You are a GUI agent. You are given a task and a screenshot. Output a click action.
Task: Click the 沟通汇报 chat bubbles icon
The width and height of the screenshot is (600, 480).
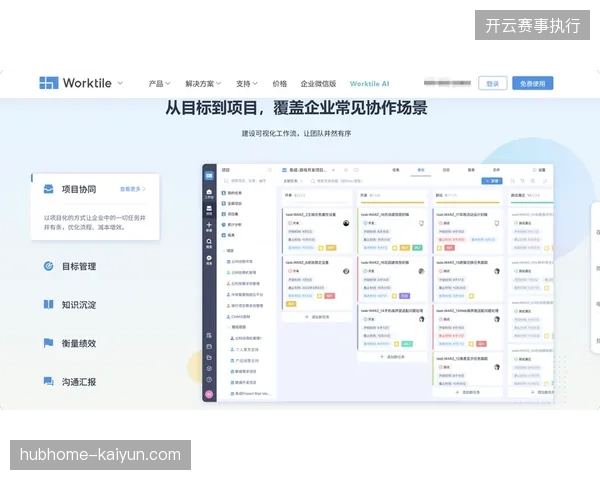pyautogui.click(x=49, y=381)
